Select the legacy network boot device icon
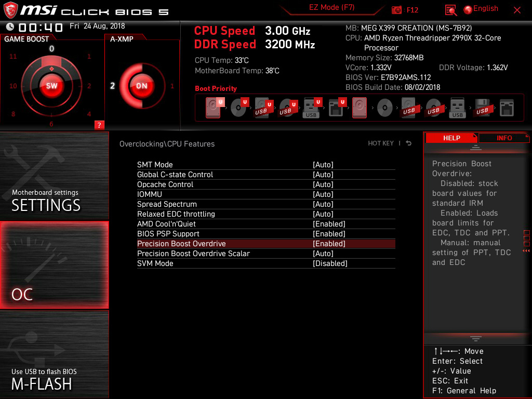Viewport: 532px width, 399px height. click(507, 108)
